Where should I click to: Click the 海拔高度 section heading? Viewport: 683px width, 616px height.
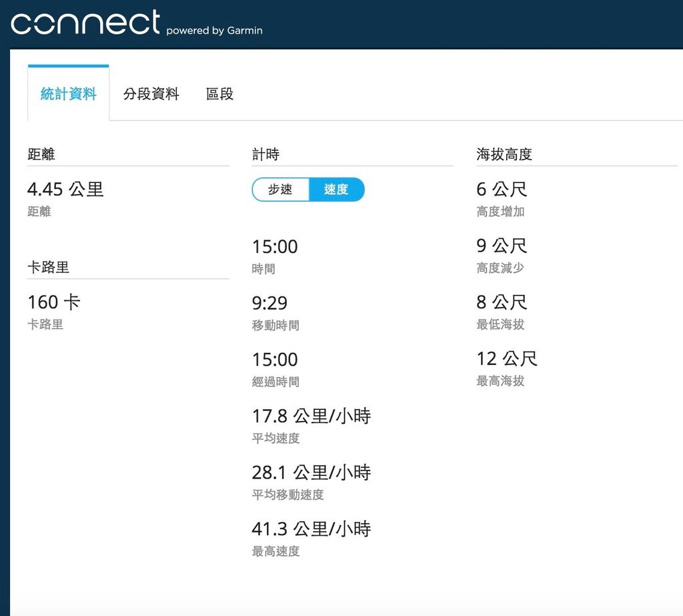point(504,154)
